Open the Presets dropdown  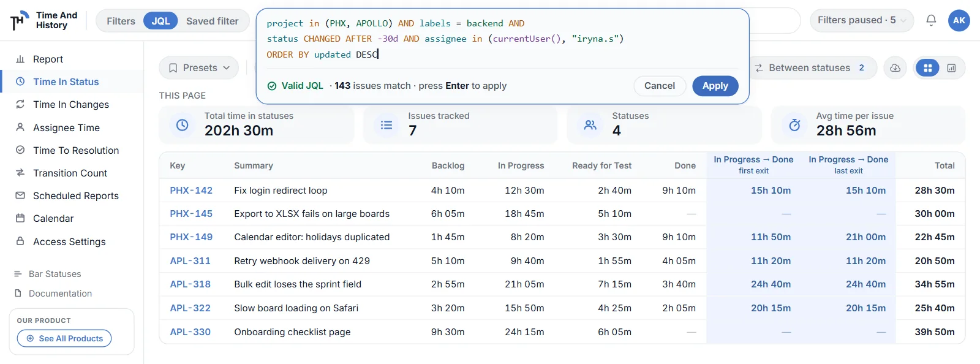click(x=199, y=68)
